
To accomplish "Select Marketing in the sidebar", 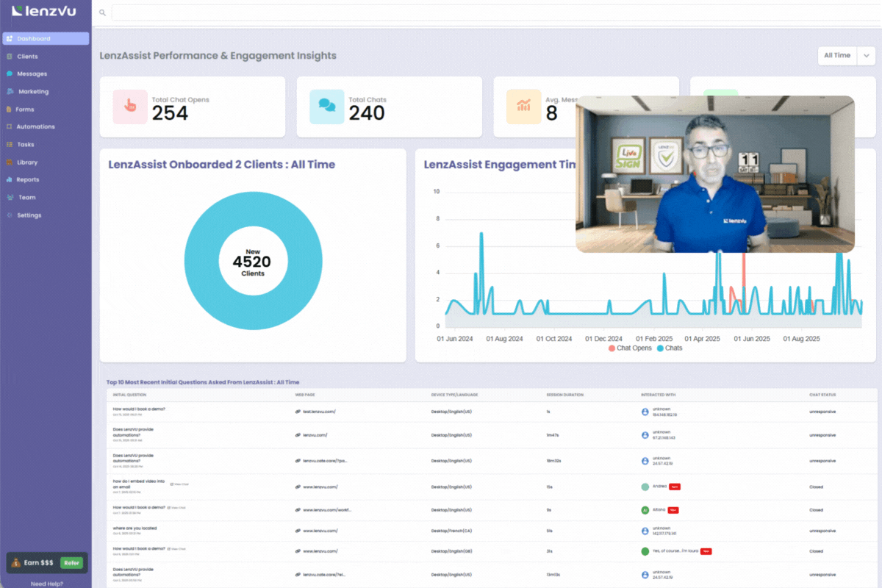I will point(33,92).
